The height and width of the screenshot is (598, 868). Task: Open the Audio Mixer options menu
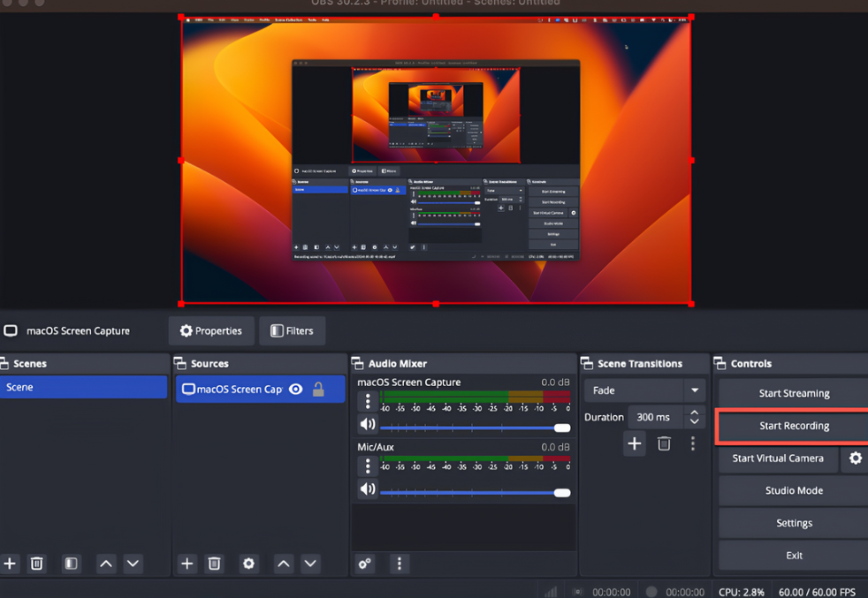click(x=399, y=564)
